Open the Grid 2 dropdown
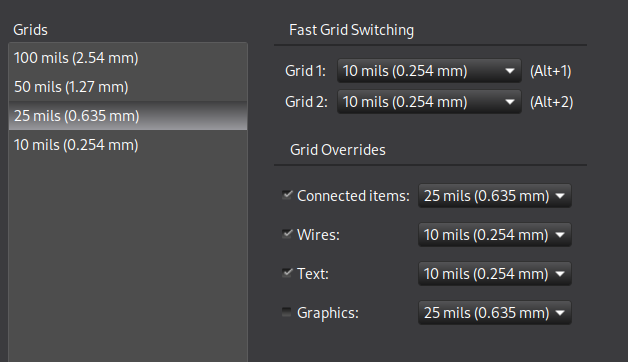Screen dimensions: 628x362 click(x=429, y=102)
